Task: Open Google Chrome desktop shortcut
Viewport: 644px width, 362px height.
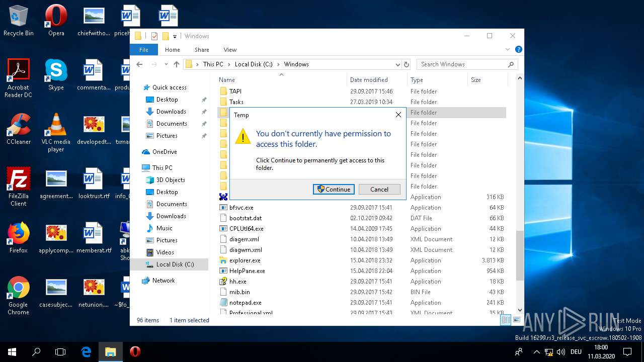Action: [18, 296]
